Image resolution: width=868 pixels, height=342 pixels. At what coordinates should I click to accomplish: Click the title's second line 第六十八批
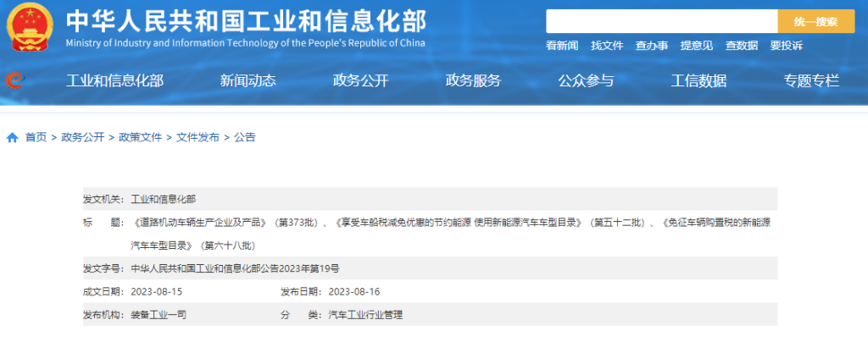(x=193, y=245)
